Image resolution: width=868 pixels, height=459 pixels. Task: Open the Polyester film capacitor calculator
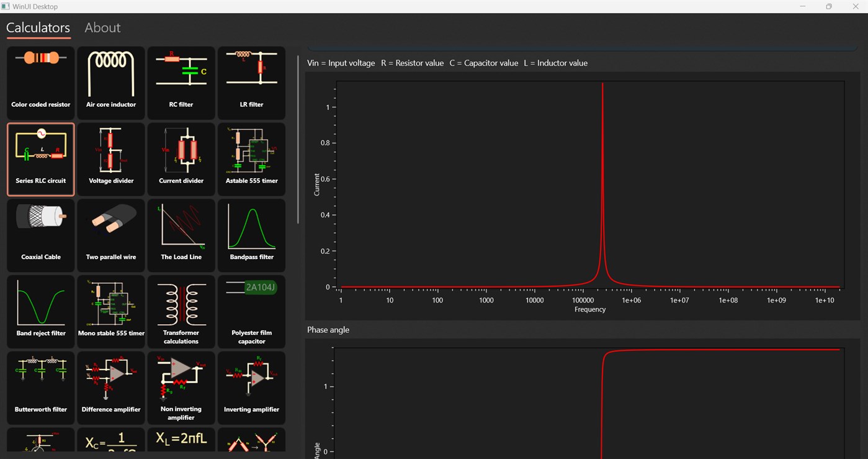(251, 311)
